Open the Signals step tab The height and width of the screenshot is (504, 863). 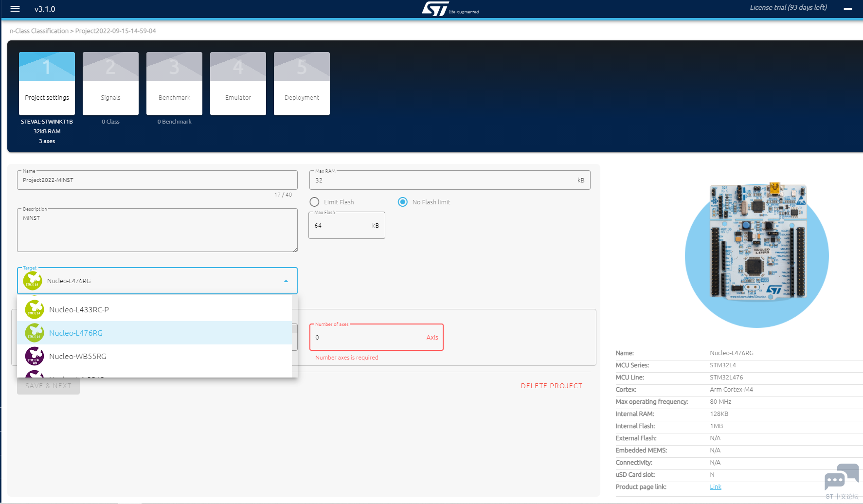click(x=111, y=84)
